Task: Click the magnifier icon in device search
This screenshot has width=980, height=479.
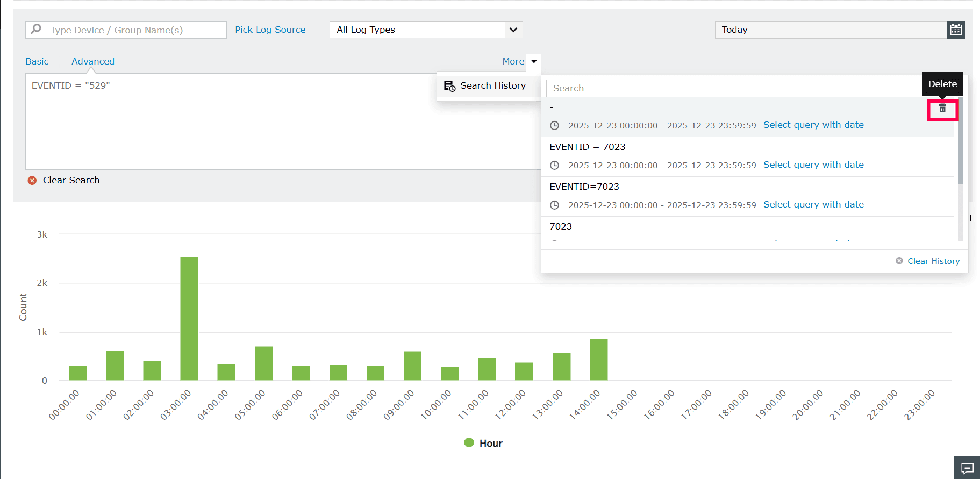Action: [36, 29]
